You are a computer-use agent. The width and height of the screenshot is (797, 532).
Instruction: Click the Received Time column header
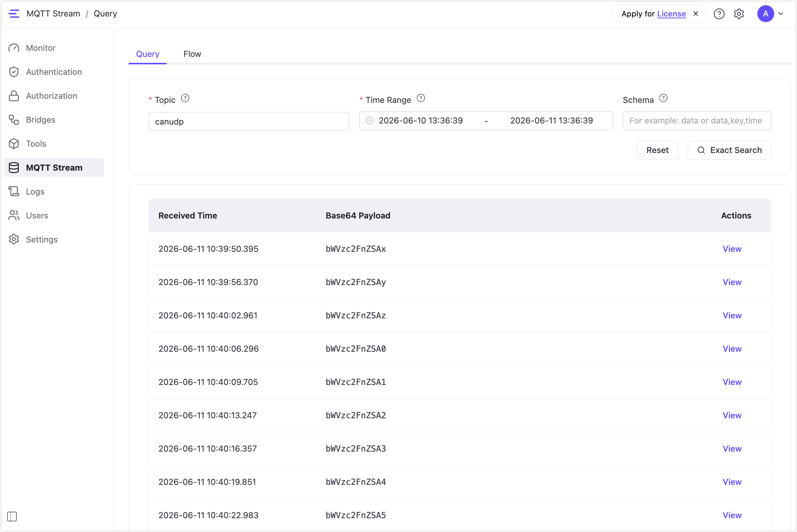click(x=188, y=215)
